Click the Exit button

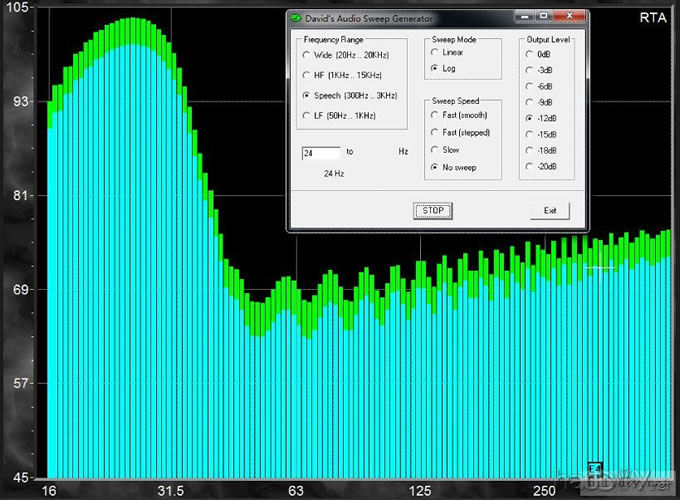(x=550, y=211)
